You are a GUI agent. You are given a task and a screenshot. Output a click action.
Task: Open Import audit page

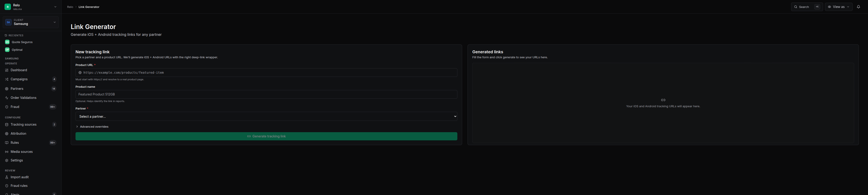[31, 177]
